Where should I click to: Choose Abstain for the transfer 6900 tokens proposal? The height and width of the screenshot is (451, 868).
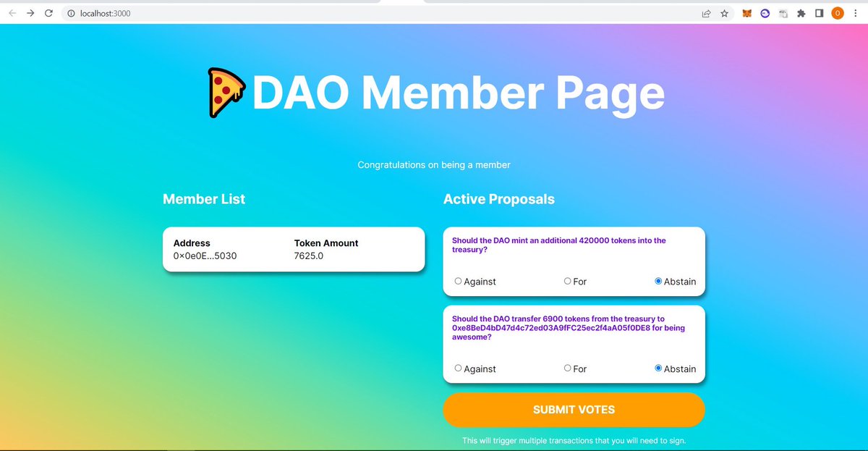tap(658, 368)
